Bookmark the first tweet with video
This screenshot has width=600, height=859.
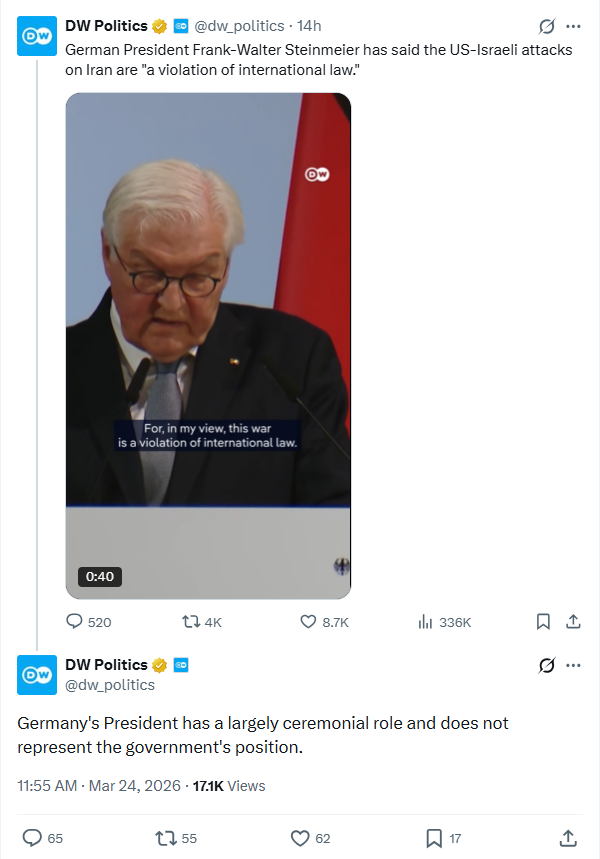pyautogui.click(x=543, y=621)
